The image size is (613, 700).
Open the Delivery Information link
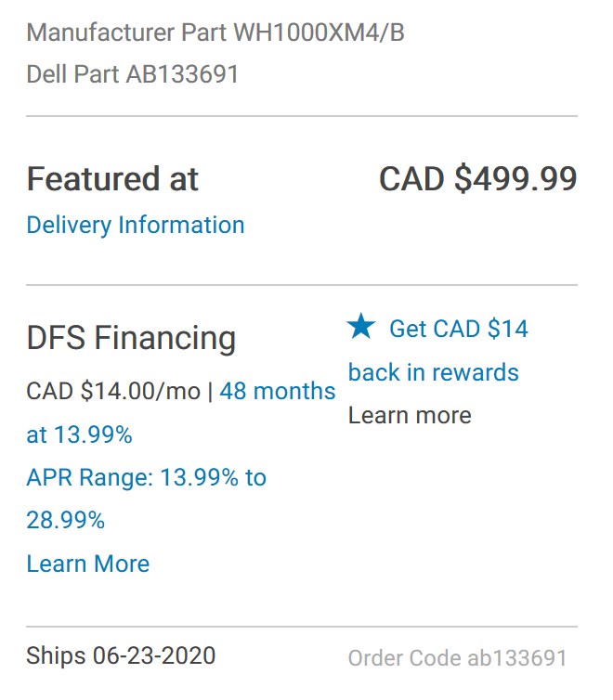(x=136, y=225)
